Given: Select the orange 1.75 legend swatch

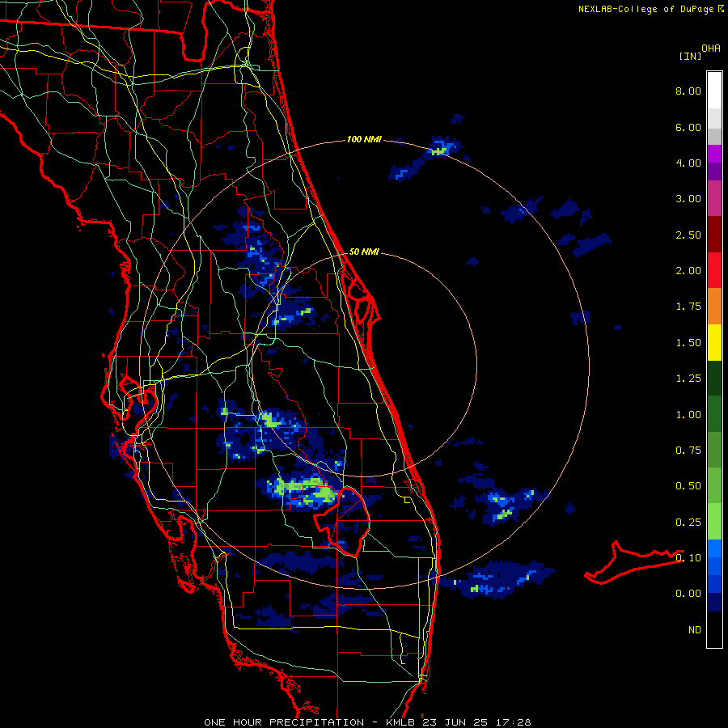Looking at the screenshot, I should (714, 307).
